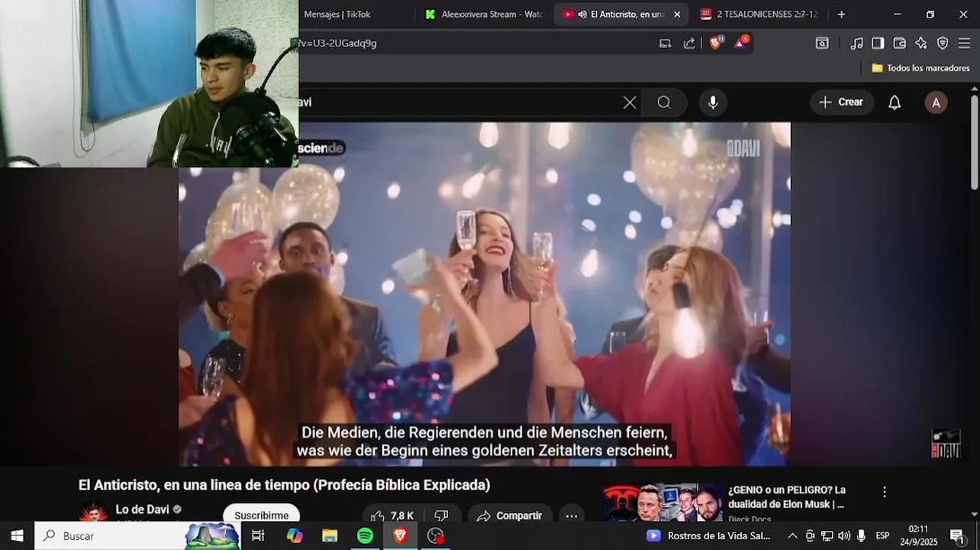
Task: Open the Elon Musk recommended video thumbnail
Action: pos(662,503)
